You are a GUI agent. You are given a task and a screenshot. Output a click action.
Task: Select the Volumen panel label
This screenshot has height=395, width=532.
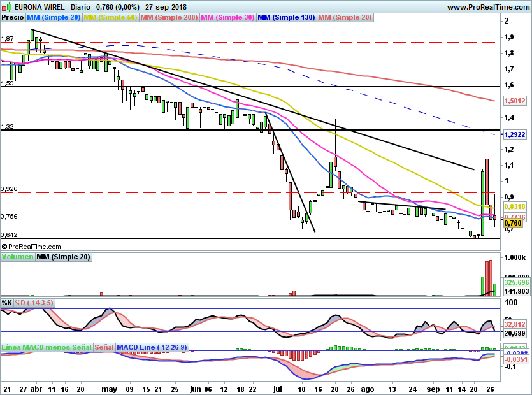(18, 257)
